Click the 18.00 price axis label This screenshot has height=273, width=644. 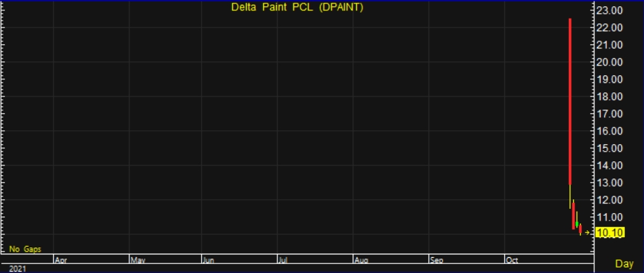tap(609, 97)
